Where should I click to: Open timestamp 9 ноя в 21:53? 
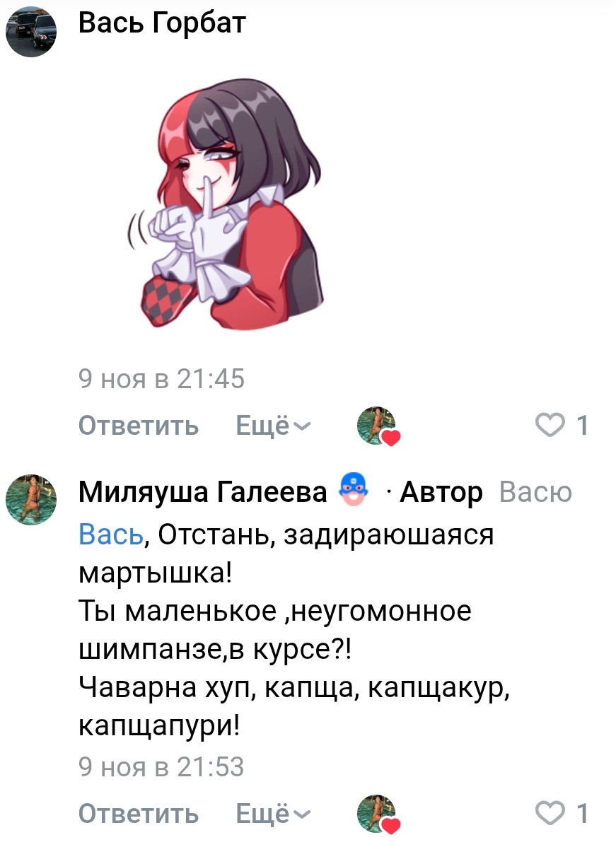[161, 766]
